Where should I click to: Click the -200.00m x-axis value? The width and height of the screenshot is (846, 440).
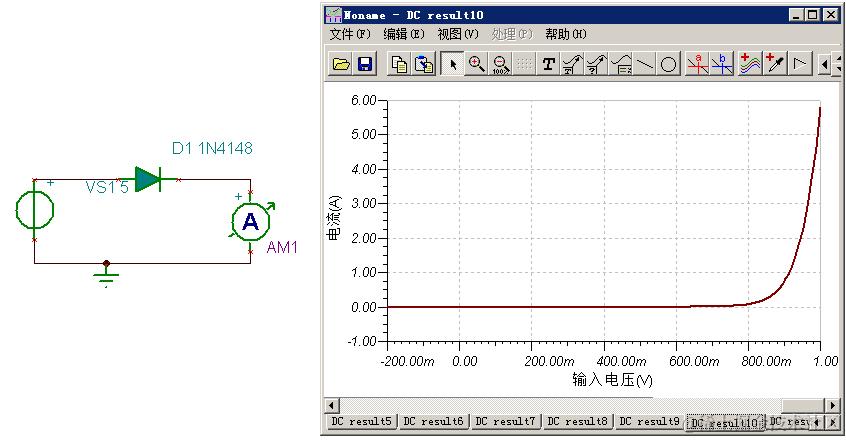point(407,361)
